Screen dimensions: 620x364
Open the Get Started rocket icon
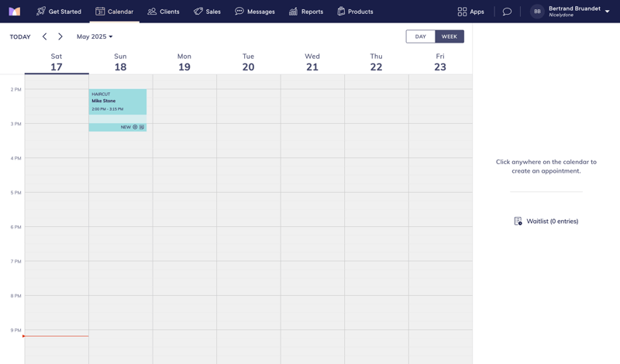[x=41, y=12]
